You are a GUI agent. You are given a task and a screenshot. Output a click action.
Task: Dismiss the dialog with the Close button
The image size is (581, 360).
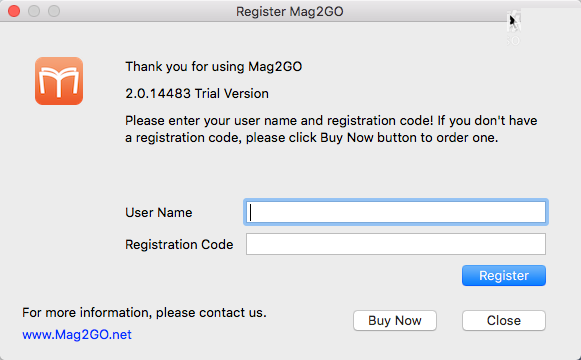(504, 320)
